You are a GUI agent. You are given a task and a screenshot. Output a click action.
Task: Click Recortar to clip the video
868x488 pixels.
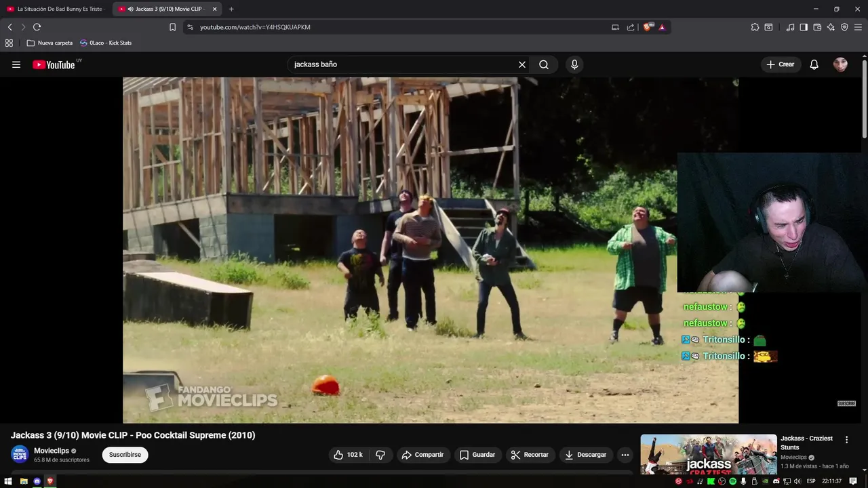click(529, 455)
